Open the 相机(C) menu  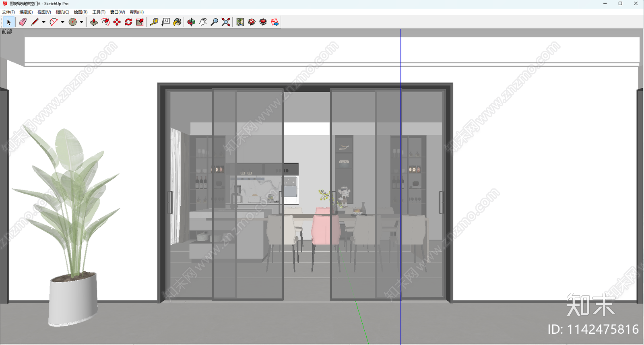(x=62, y=12)
